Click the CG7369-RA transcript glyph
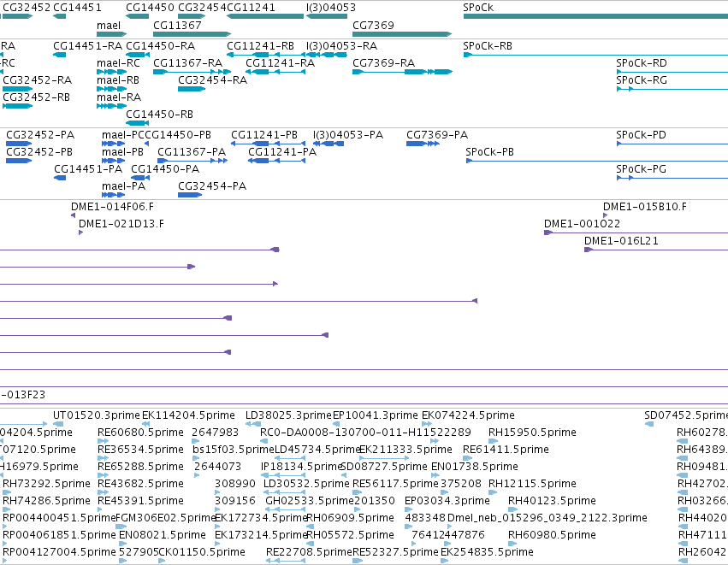This screenshot has height=565, width=728. point(402,72)
